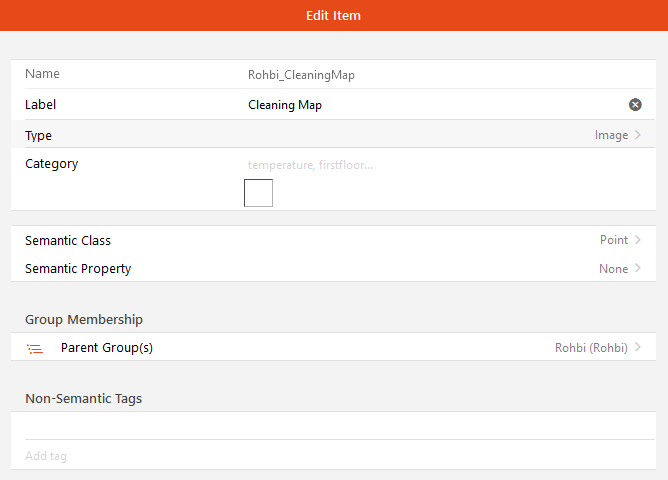Open the Type selector chevron
This screenshot has height=480, width=668.
638,135
